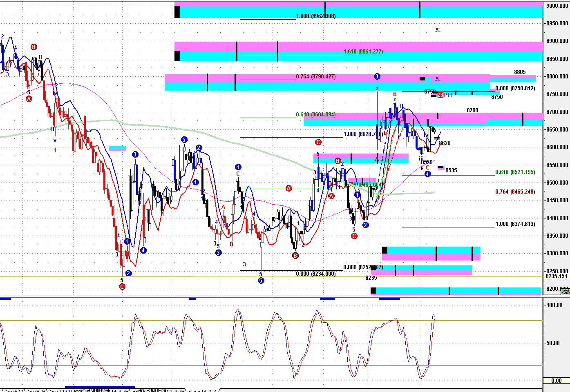The width and height of the screenshot is (570, 392).
Task: Select the 0.764 (8465.248) retracement label
Action: point(515,192)
